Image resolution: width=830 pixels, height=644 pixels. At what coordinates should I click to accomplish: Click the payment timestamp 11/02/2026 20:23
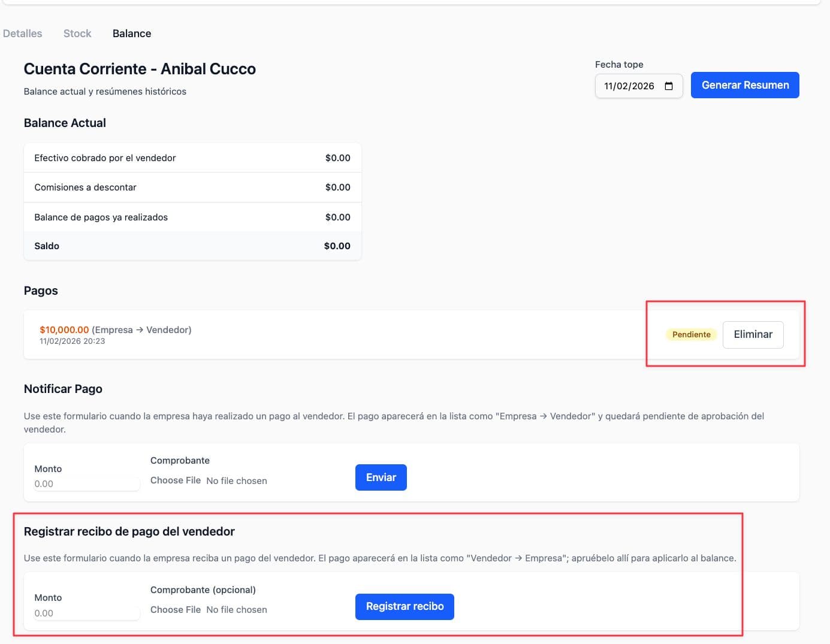(x=72, y=341)
